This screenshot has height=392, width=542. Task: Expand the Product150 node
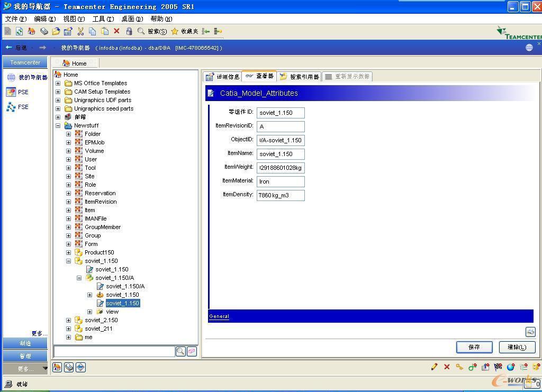[68, 252]
